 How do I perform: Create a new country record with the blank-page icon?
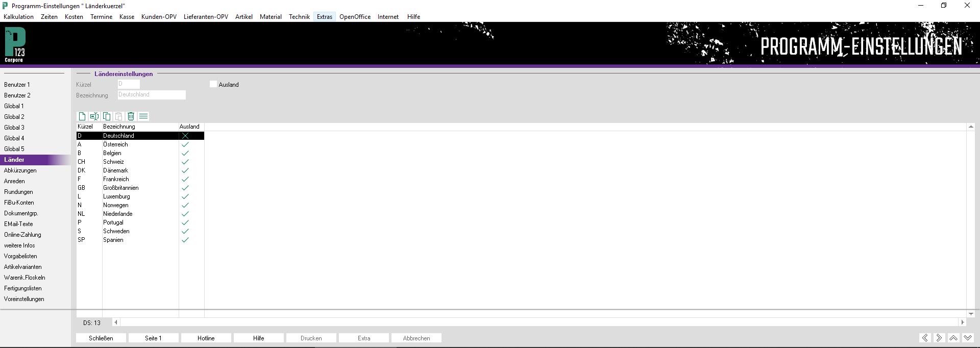[x=82, y=116]
